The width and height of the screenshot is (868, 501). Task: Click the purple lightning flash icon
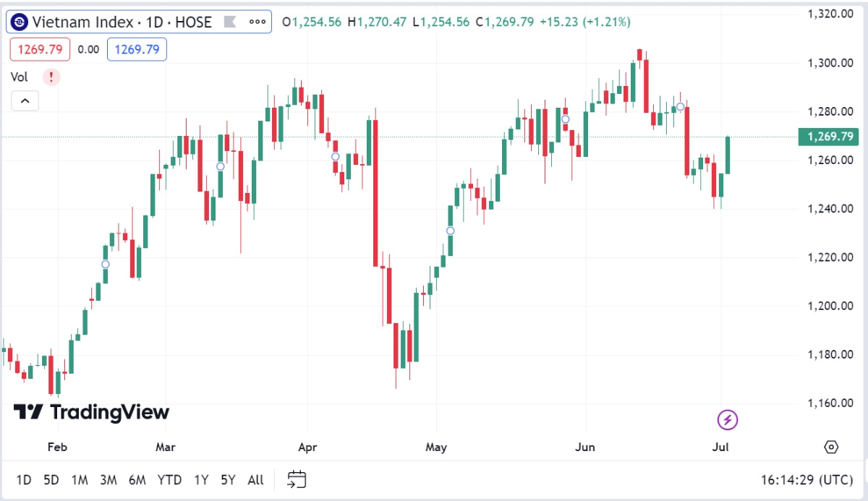[728, 419]
